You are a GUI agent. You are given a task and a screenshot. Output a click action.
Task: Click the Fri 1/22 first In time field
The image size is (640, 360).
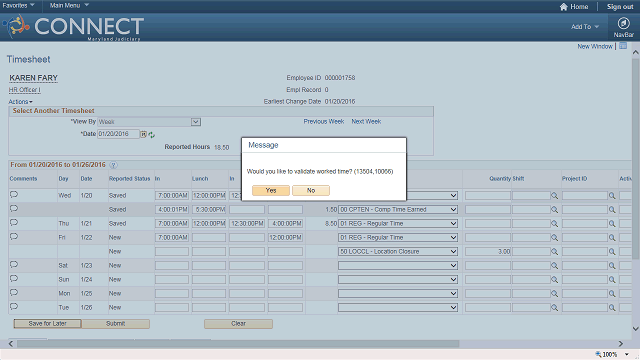point(171,238)
